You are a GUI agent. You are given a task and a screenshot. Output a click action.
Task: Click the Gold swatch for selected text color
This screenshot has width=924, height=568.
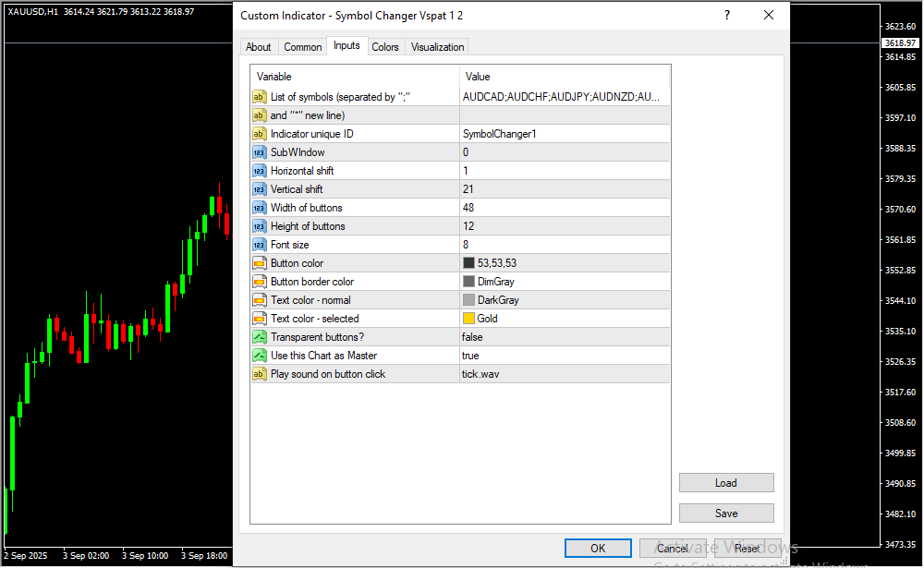click(x=468, y=319)
